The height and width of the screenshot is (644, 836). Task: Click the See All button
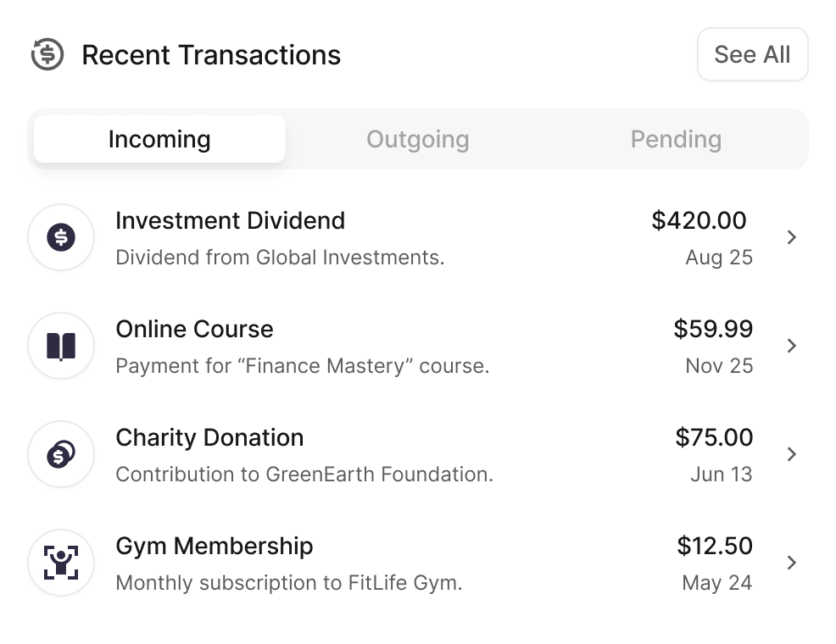coord(752,53)
